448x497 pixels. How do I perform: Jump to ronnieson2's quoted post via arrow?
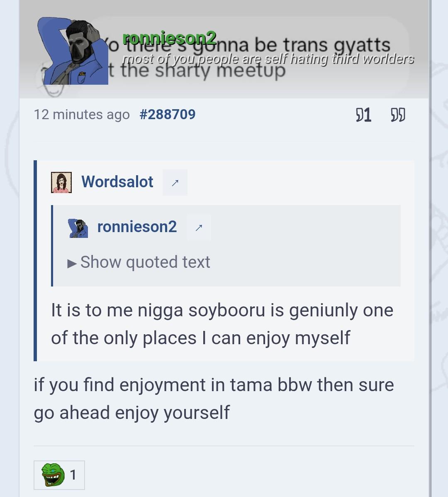point(199,228)
